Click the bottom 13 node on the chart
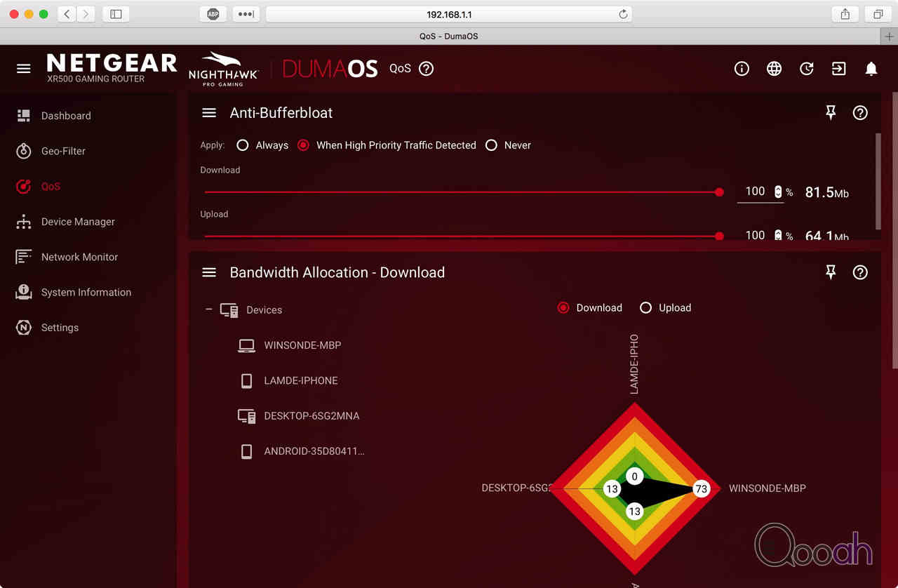The width and height of the screenshot is (898, 588). click(x=635, y=511)
